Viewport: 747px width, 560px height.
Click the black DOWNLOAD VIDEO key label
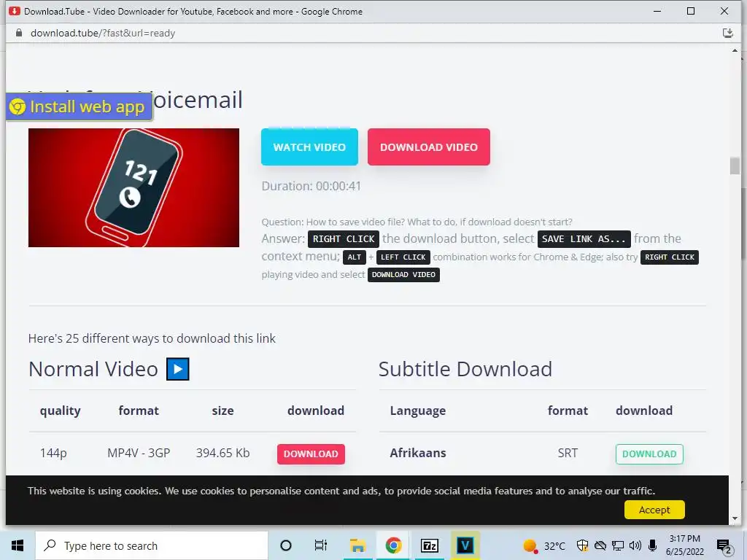coord(403,275)
